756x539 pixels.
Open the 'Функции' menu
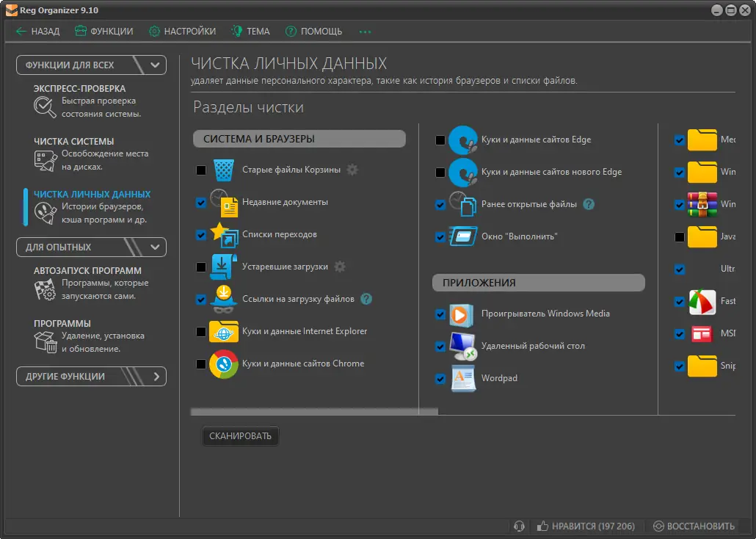click(x=104, y=32)
